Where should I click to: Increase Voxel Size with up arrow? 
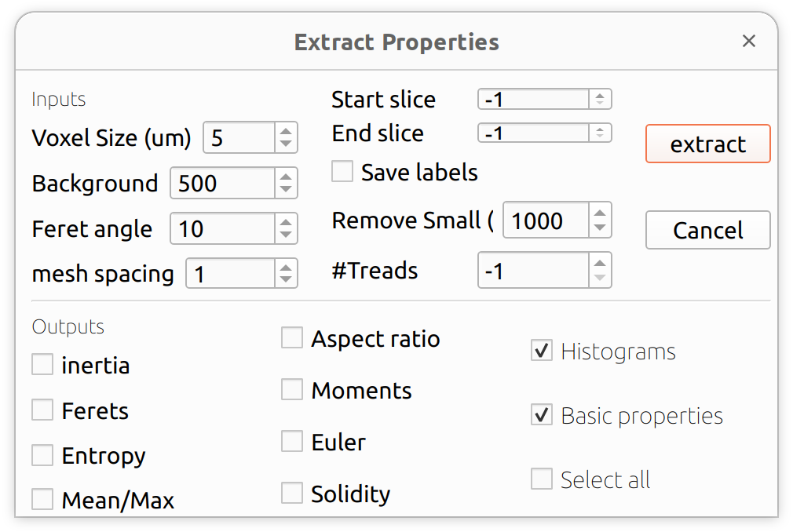click(x=286, y=130)
